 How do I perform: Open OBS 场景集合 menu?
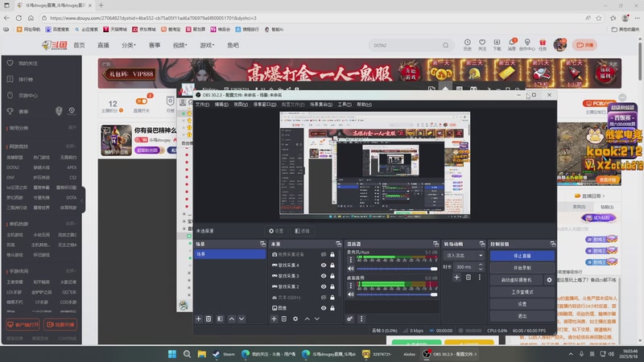click(320, 105)
